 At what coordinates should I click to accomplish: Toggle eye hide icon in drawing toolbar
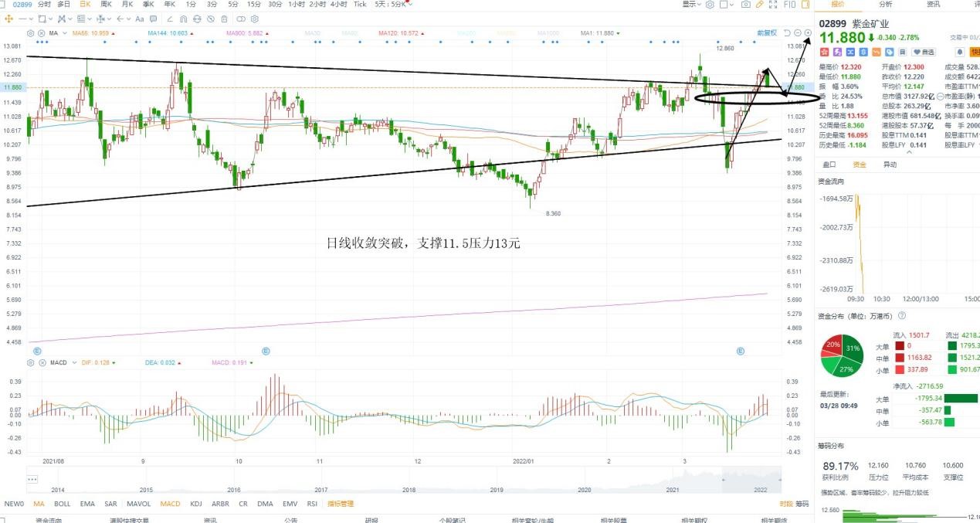tap(211, 19)
